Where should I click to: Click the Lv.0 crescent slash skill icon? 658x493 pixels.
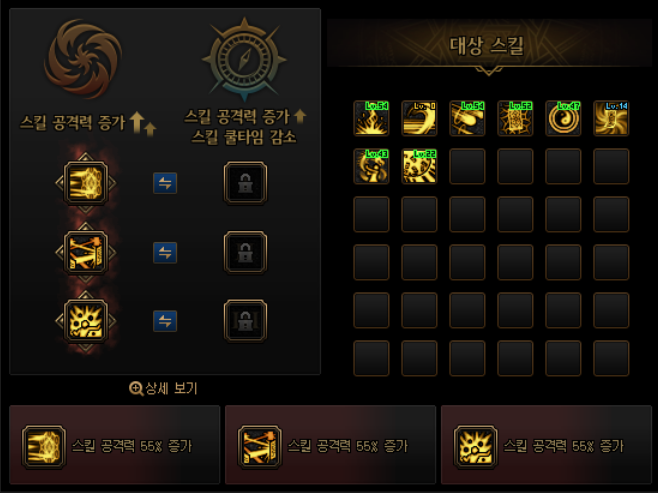pos(419,118)
